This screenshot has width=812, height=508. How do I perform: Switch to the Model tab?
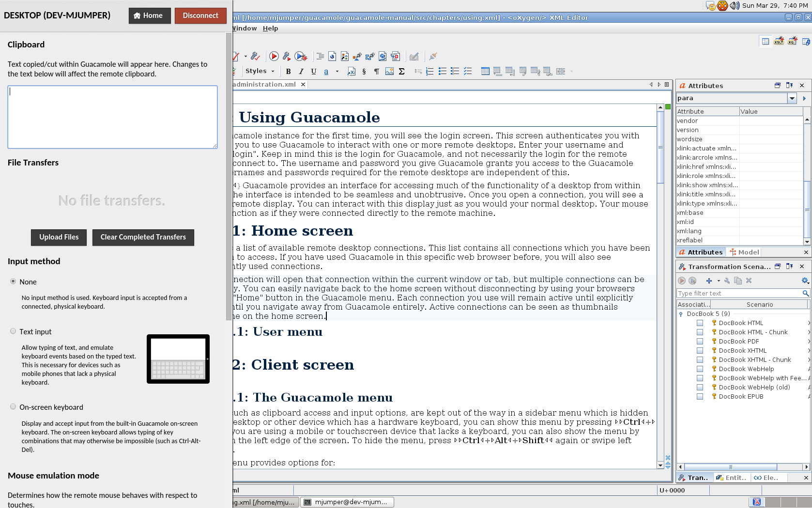(745, 252)
